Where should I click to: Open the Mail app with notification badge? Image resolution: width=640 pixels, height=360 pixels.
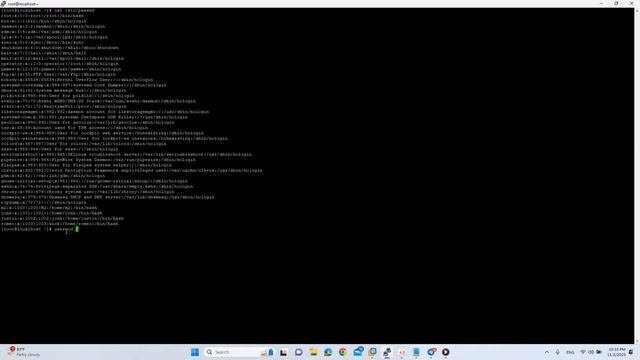pos(358,351)
